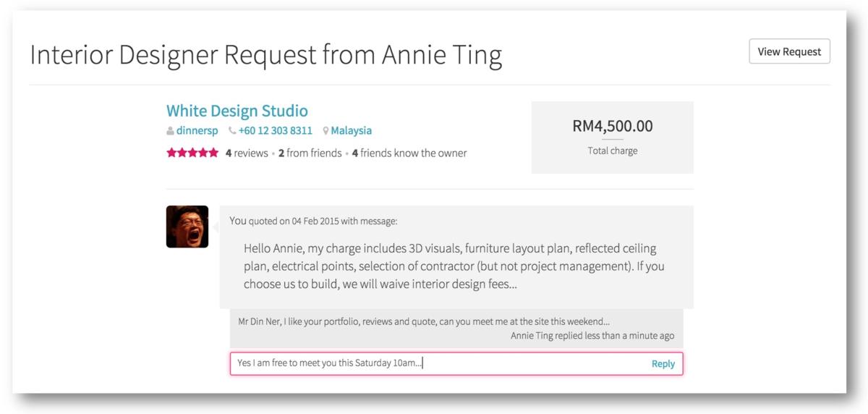Select the Malaysia location link

(x=352, y=131)
